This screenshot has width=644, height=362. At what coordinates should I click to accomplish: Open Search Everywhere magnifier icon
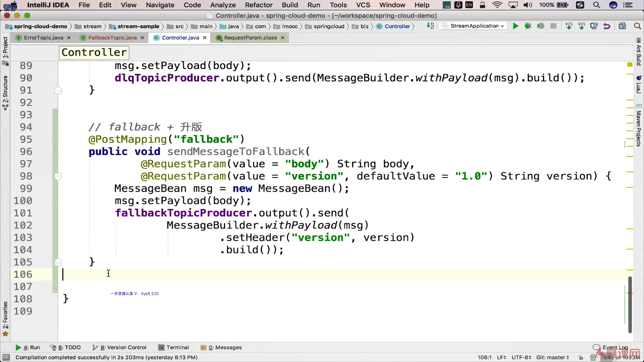(637, 26)
